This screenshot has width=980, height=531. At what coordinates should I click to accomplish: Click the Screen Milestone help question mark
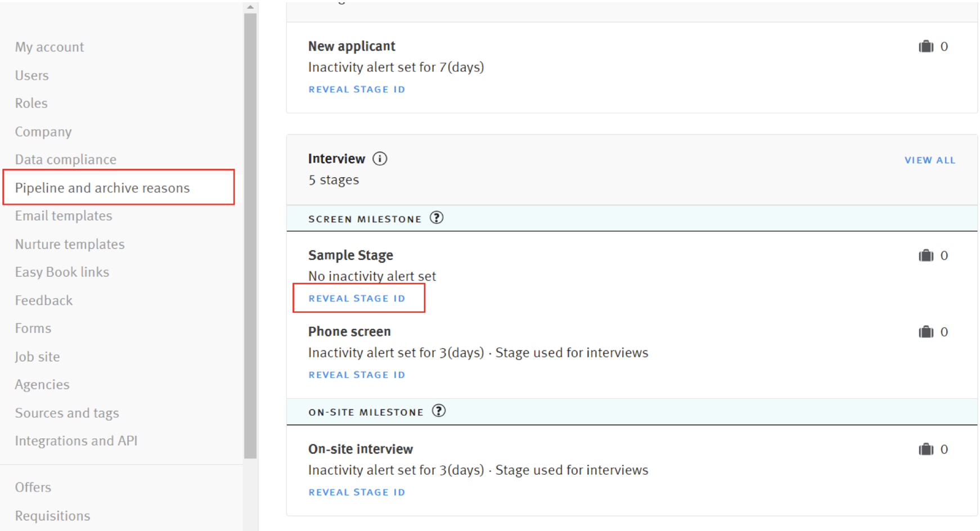point(437,217)
